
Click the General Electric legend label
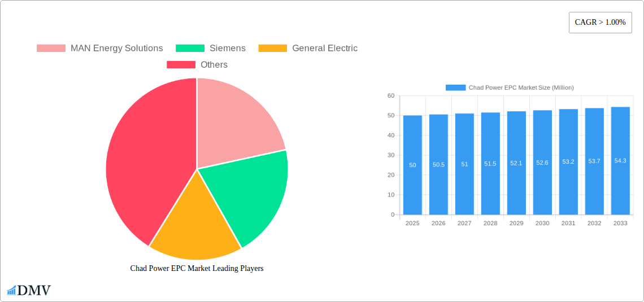click(x=325, y=48)
